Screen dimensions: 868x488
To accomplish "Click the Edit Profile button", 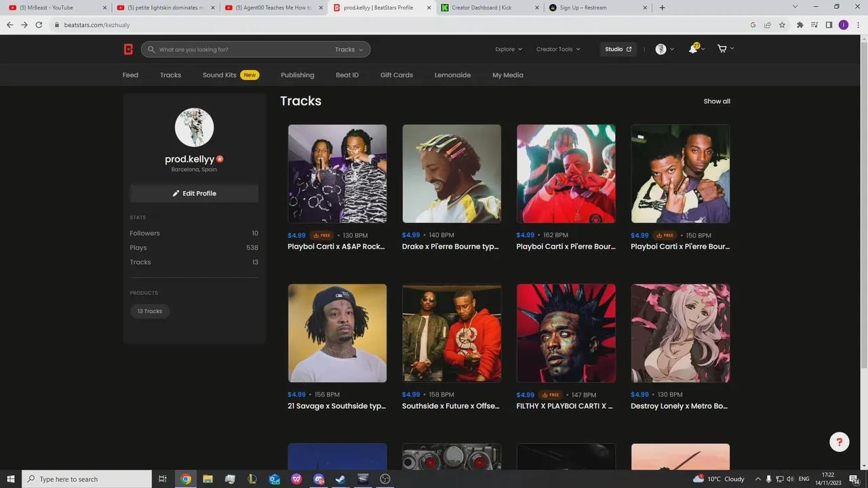I will 194,193.
